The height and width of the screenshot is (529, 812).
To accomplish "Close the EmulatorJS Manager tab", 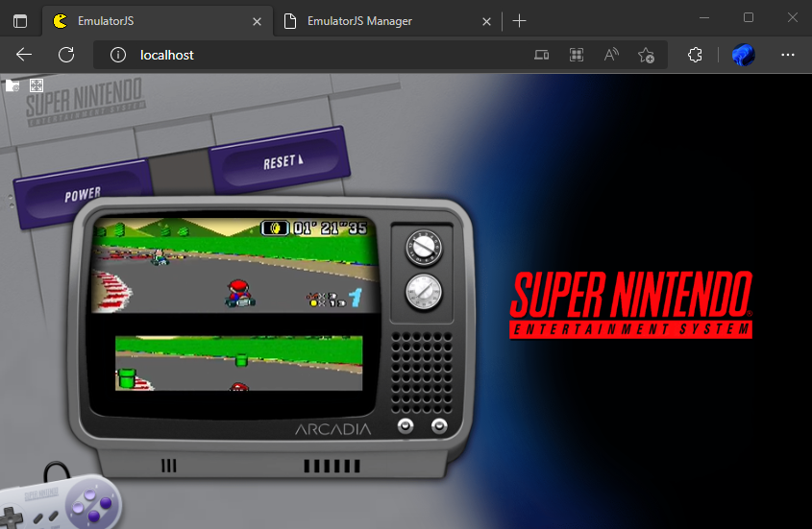I will click(486, 21).
